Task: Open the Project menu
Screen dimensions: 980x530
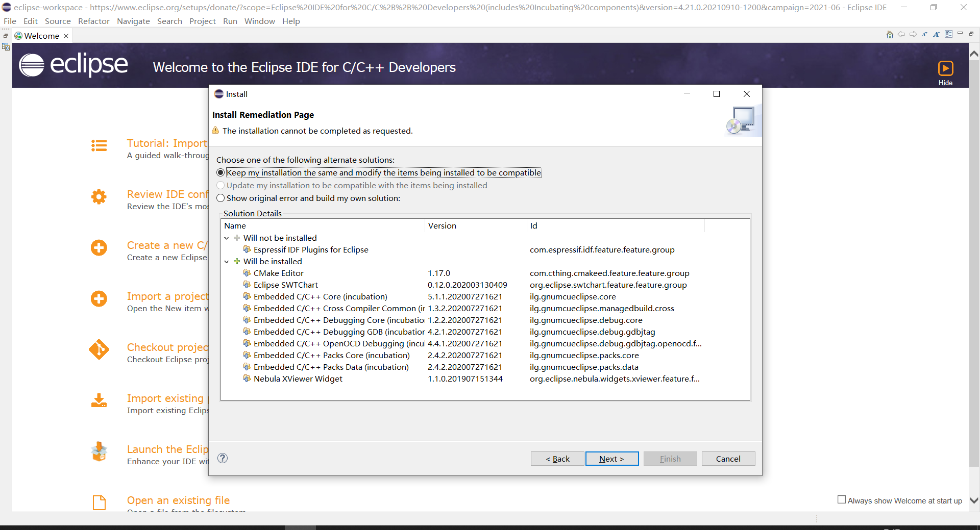Action: click(203, 21)
